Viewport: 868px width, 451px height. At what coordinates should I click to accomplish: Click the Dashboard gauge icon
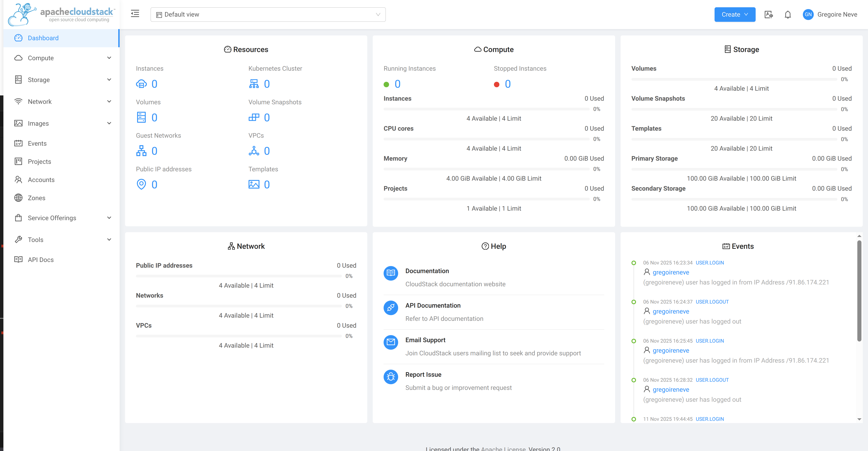coord(18,38)
